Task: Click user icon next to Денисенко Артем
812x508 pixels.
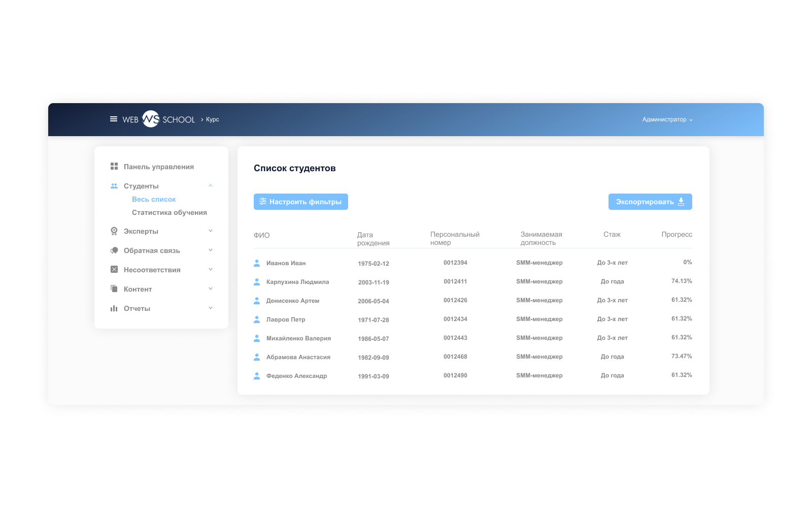Action: coord(257,301)
